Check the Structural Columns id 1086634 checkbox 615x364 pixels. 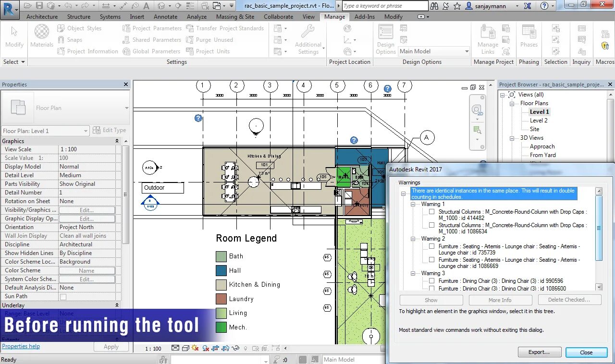(x=432, y=225)
